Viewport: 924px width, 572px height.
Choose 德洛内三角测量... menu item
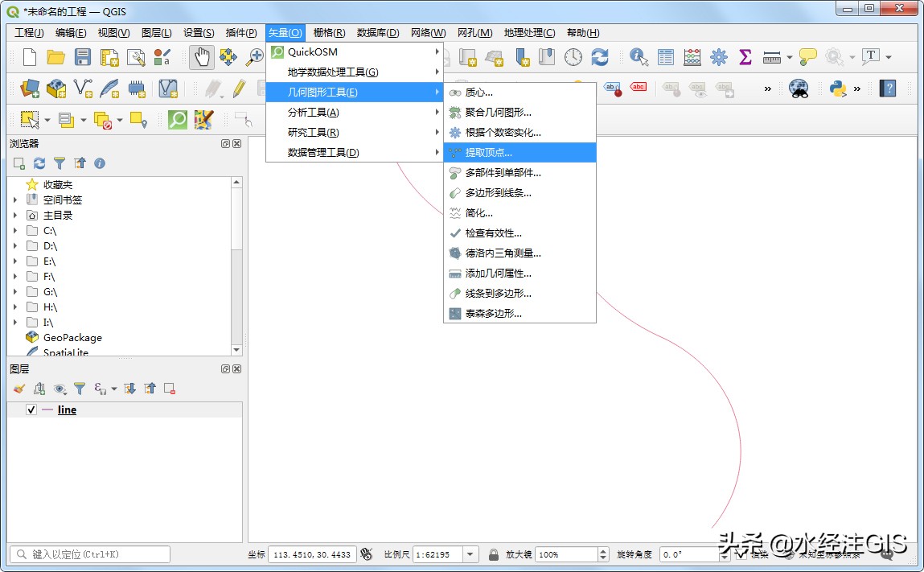click(519, 253)
